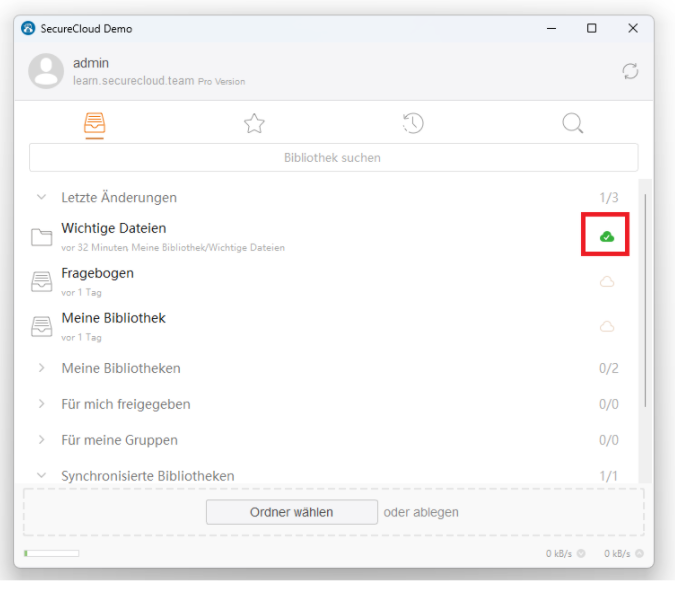675x594 pixels.
Task: Minimize the SecureCloud Demo window
Action: [551, 28]
